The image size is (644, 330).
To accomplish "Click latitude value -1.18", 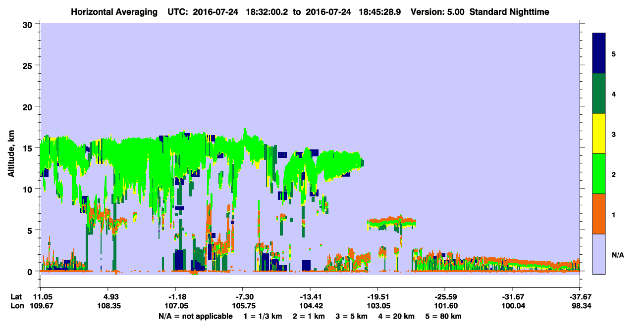I will 176,297.
